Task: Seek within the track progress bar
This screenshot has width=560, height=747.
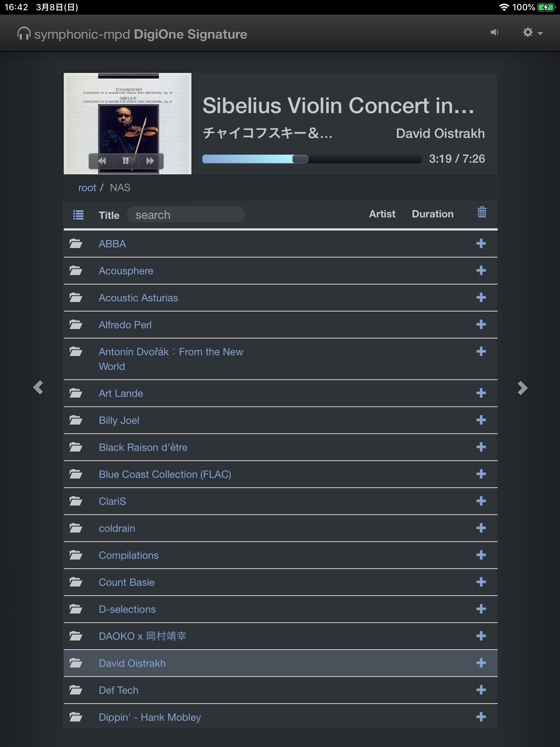Action: [x=312, y=159]
